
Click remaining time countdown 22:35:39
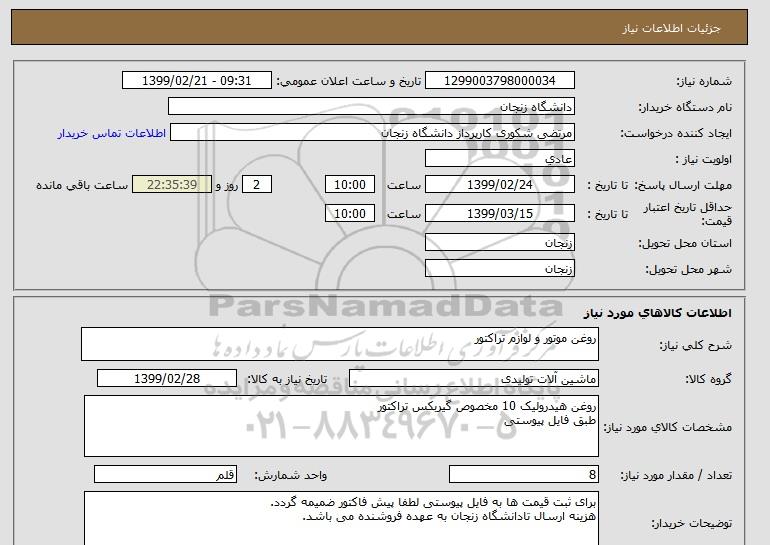pos(172,185)
